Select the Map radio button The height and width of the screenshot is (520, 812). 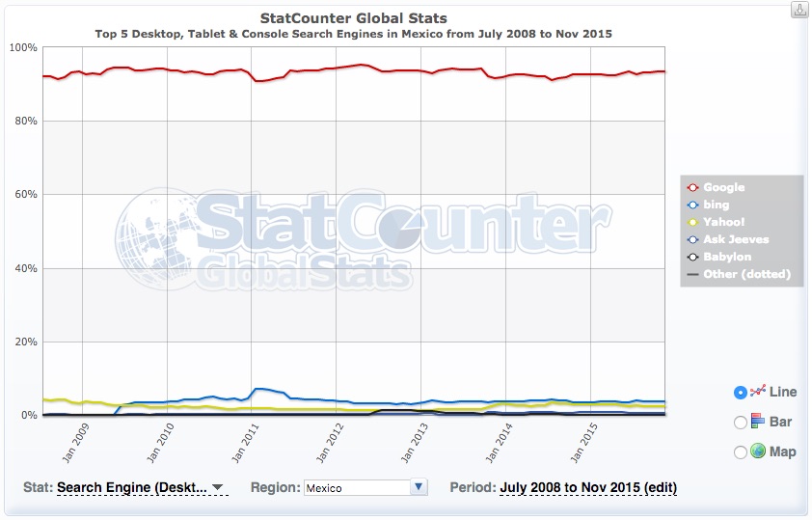point(741,452)
